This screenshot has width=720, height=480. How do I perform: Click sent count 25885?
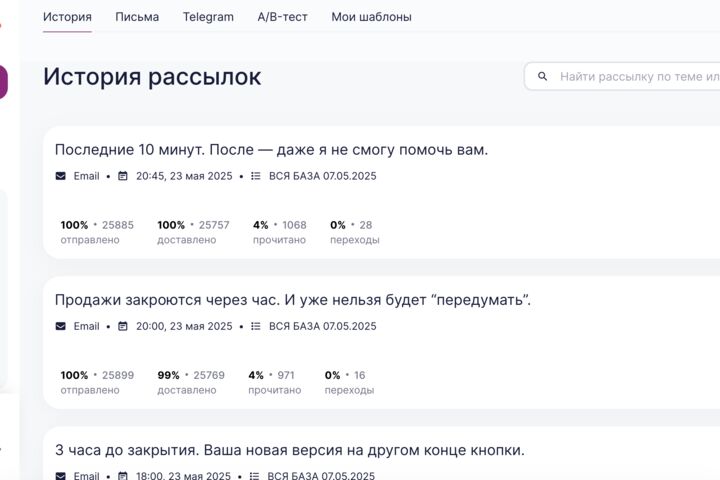coord(118,225)
